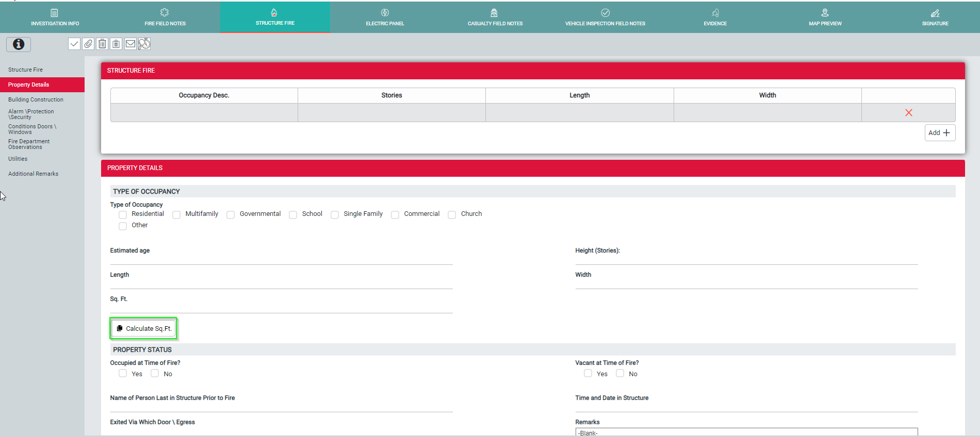Check the Residential occupancy checkbox
Screen dimensions: 980x437
(x=123, y=214)
